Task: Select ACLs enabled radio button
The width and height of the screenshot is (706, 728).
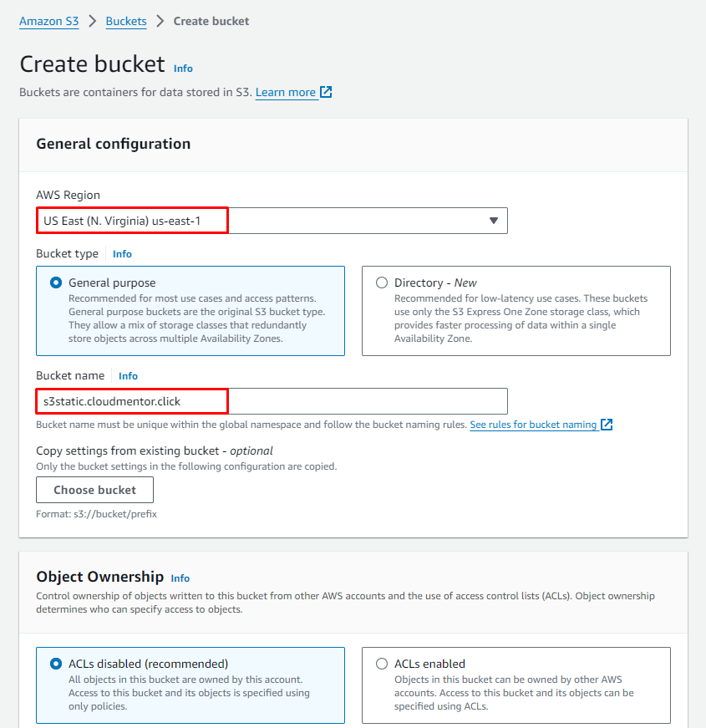Action: click(382, 664)
